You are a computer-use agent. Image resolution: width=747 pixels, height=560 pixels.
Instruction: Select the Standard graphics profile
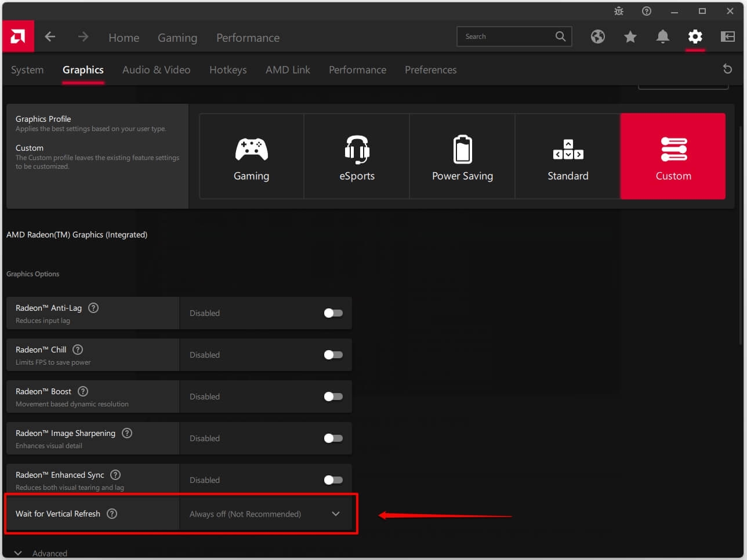point(568,157)
